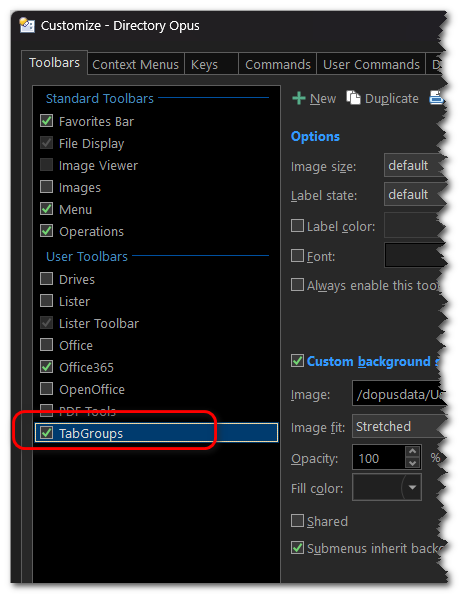
Task: Click the Image path input field
Action: (x=399, y=394)
